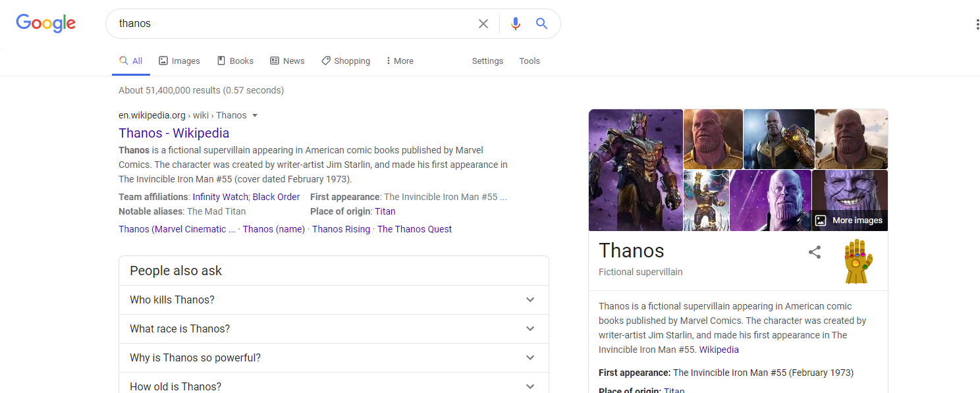Open the Thanos (name) sitelink
Screen dimensions: 980x393
tap(274, 229)
